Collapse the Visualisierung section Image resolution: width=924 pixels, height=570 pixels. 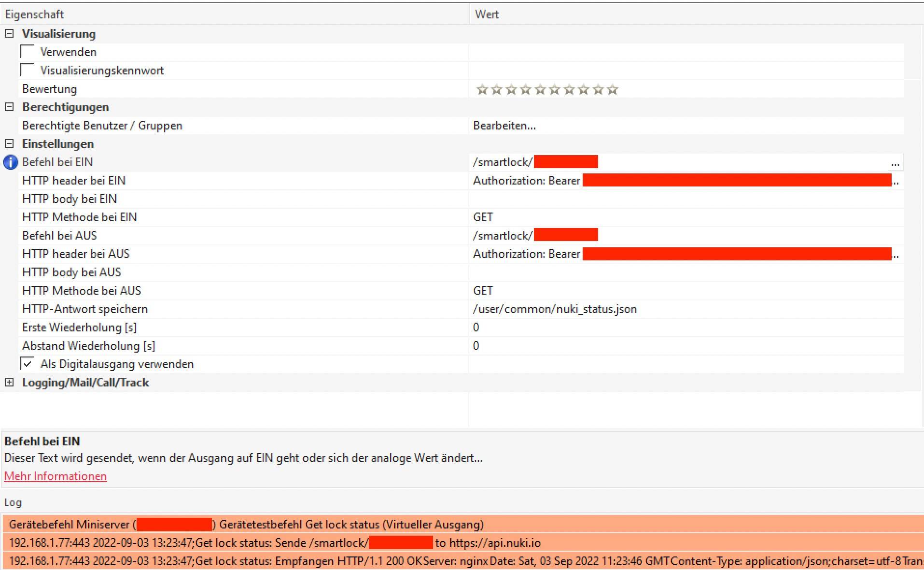point(9,34)
